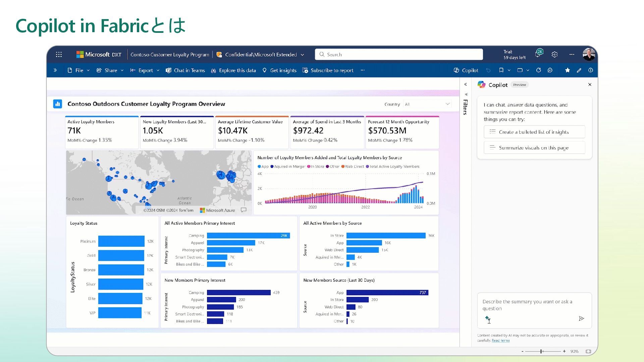
Task: Expand the bookmark dropdown arrow
Action: [x=509, y=70]
